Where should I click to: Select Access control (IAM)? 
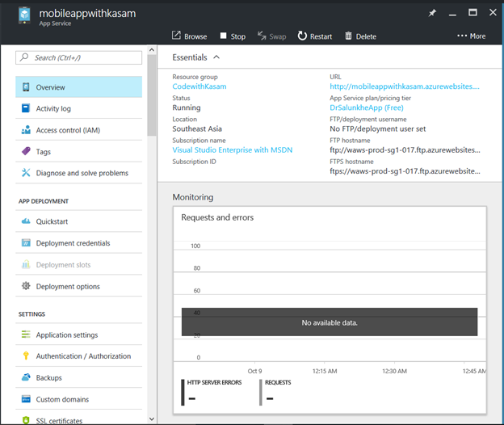(68, 130)
